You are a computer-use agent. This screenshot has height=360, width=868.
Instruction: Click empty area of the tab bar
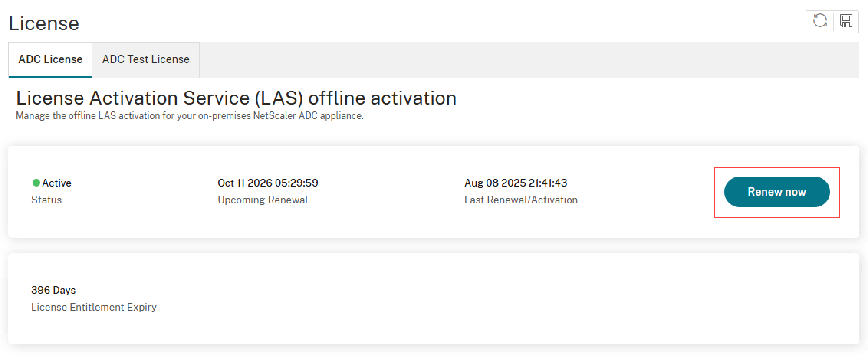[529, 59]
